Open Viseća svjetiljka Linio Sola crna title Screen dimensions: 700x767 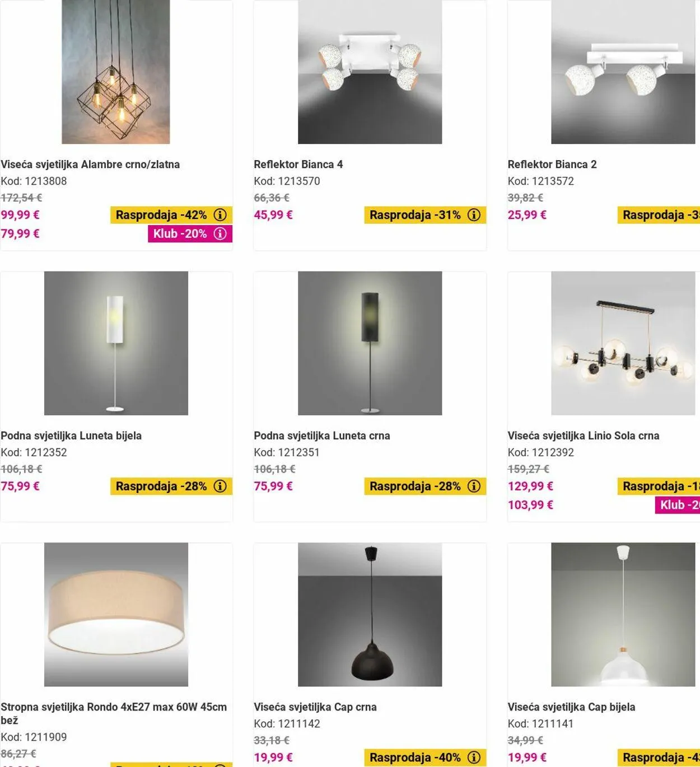pos(584,436)
